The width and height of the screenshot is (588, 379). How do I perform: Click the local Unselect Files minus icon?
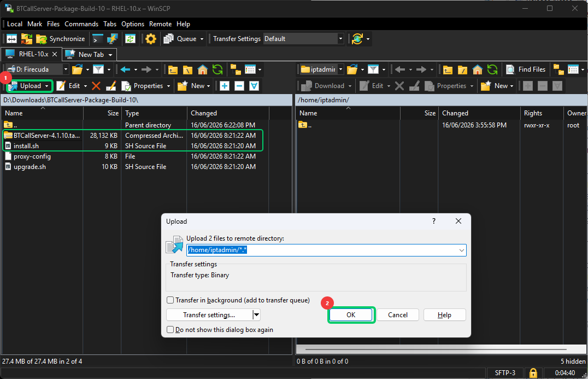239,86
